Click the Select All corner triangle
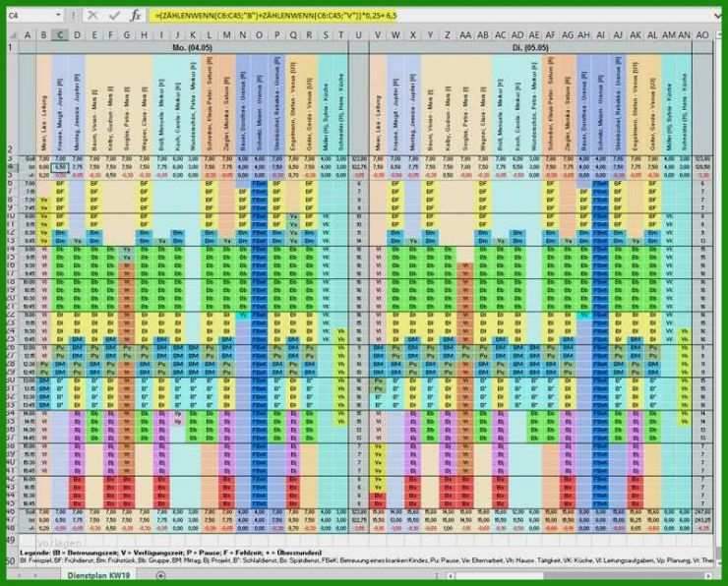The width and height of the screenshot is (728, 586). (10, 34)
